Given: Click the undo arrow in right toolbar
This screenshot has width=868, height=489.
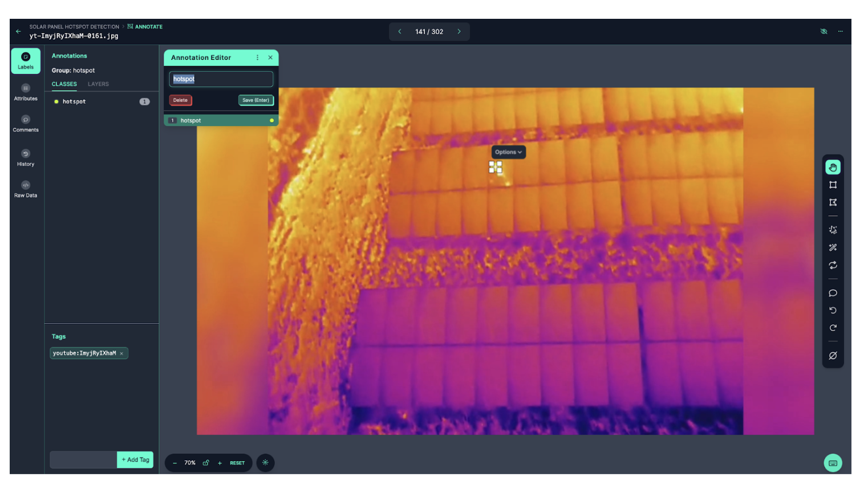Looking at the screenshot, I should [833, 311].
